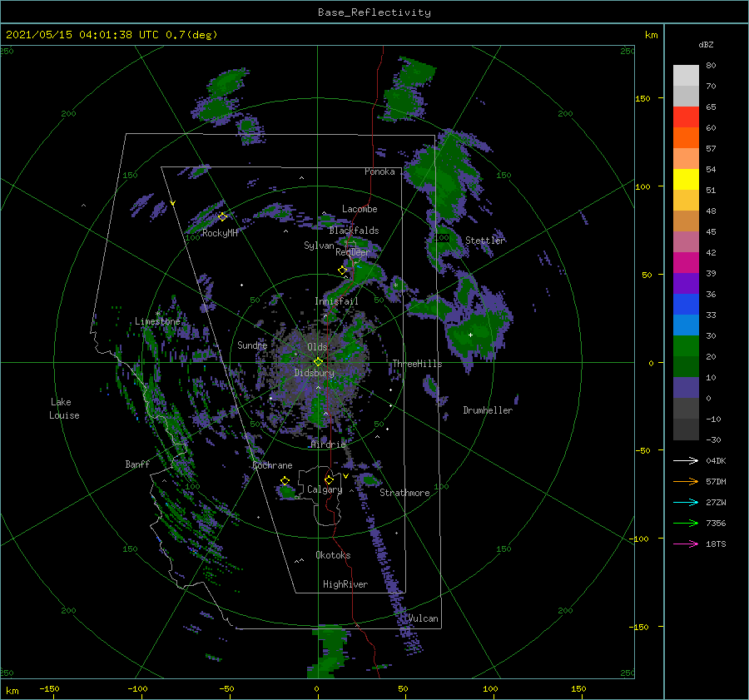This screenshot has height=700, width=749.
Task: Click the Drumheller city label
Action: [488, 410]
